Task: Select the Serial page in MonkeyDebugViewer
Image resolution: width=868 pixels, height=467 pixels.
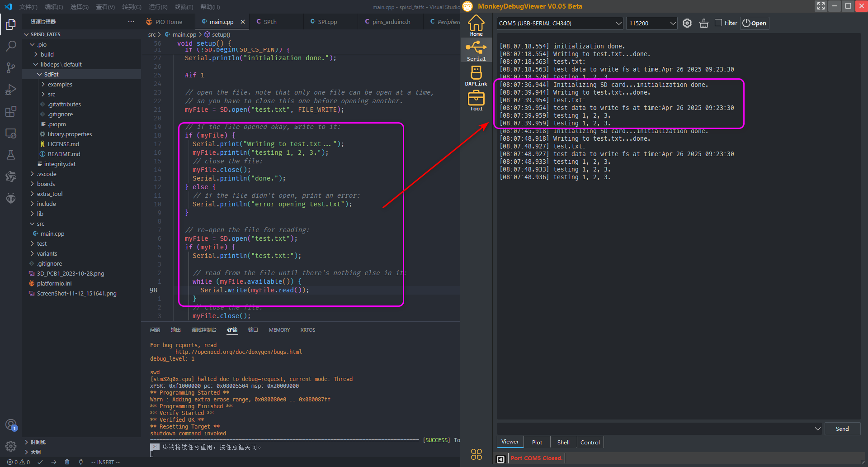Action: point(476,50)
